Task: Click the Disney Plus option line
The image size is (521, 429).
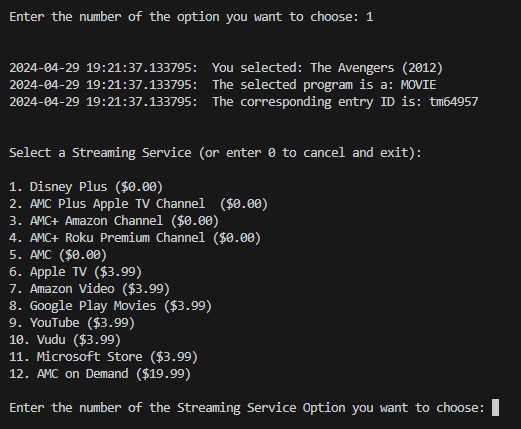Action: point(86,187)
